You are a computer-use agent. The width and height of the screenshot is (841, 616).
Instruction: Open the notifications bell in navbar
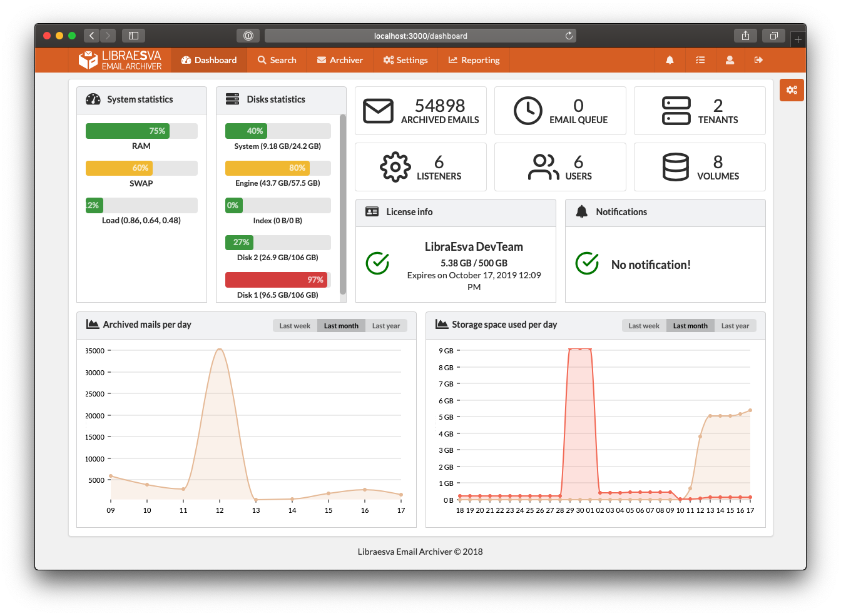click(670, 60)
